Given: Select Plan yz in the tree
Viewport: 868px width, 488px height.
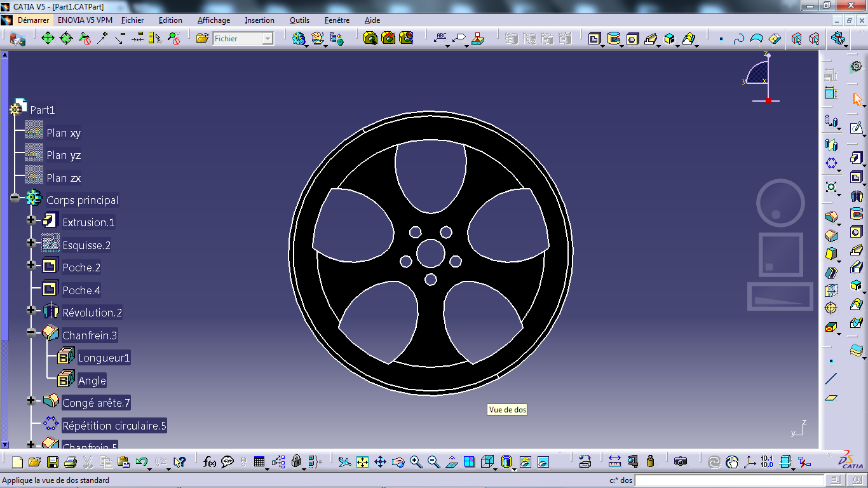Looking at the screenshot, I should (x=64, y=155).
